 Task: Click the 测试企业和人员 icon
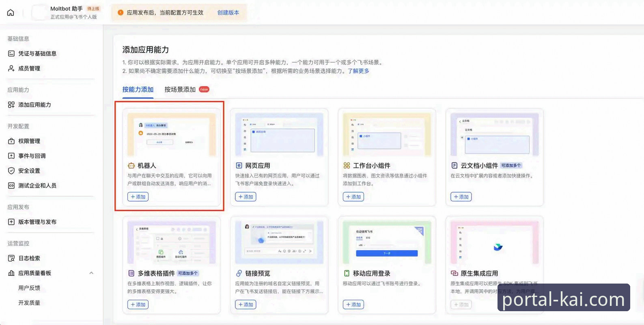11,186
